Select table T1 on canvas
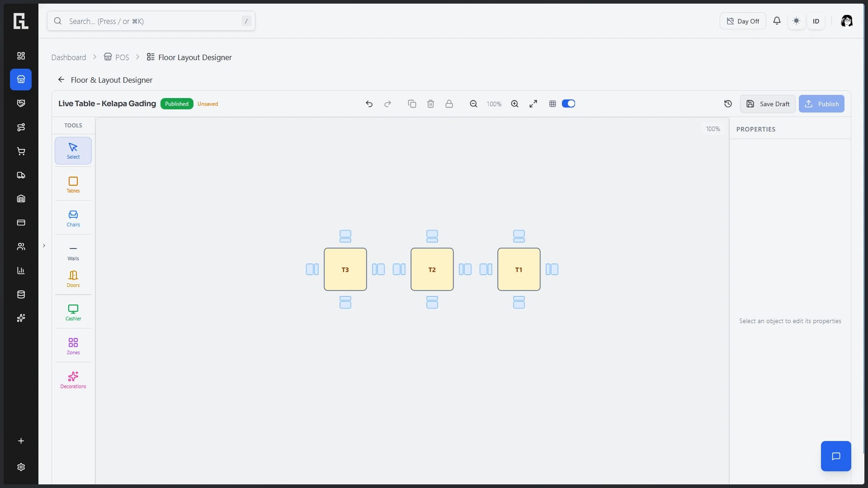Image resolution: width=868 pixels, height=488 pixels. point(519,269)
